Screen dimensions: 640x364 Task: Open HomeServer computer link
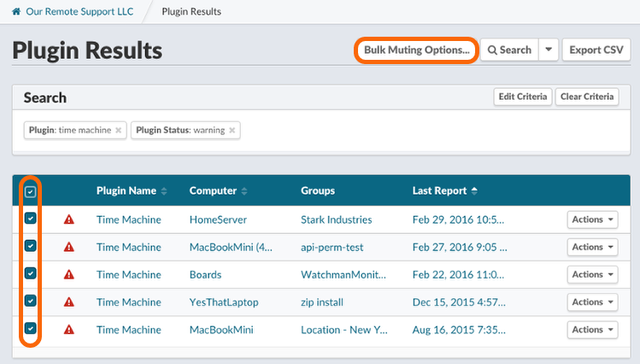[218, 220]
